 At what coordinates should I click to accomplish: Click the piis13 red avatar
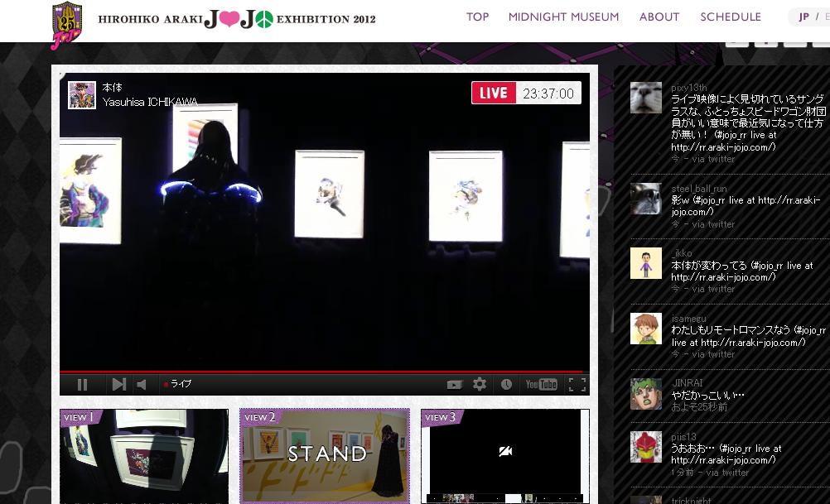[x=646, y=448]
